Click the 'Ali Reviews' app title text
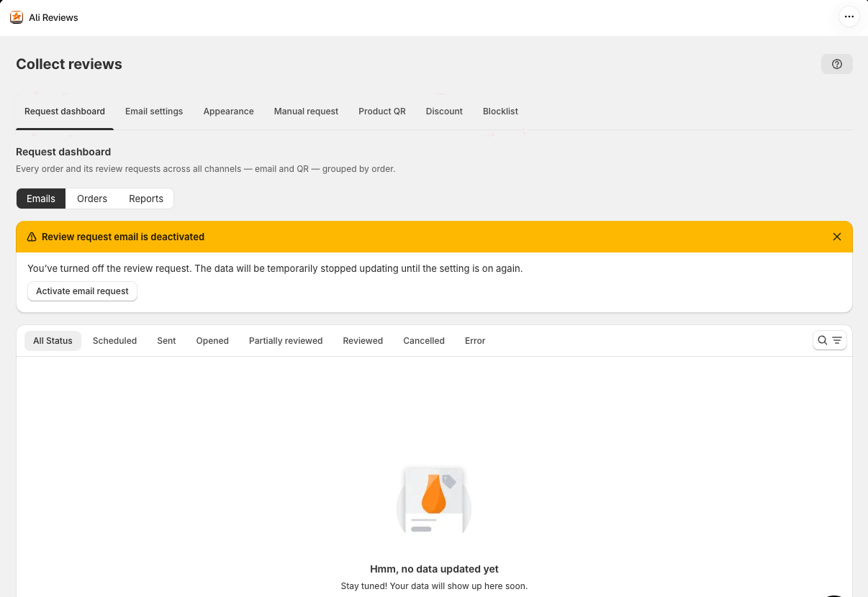 (x=53, y=17)
